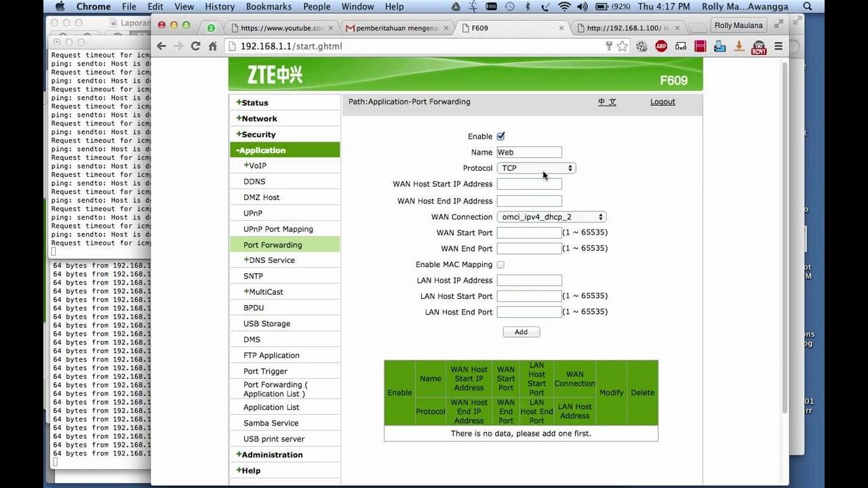
Task: Expand the Network section
Action: click(x=256, y=119)
